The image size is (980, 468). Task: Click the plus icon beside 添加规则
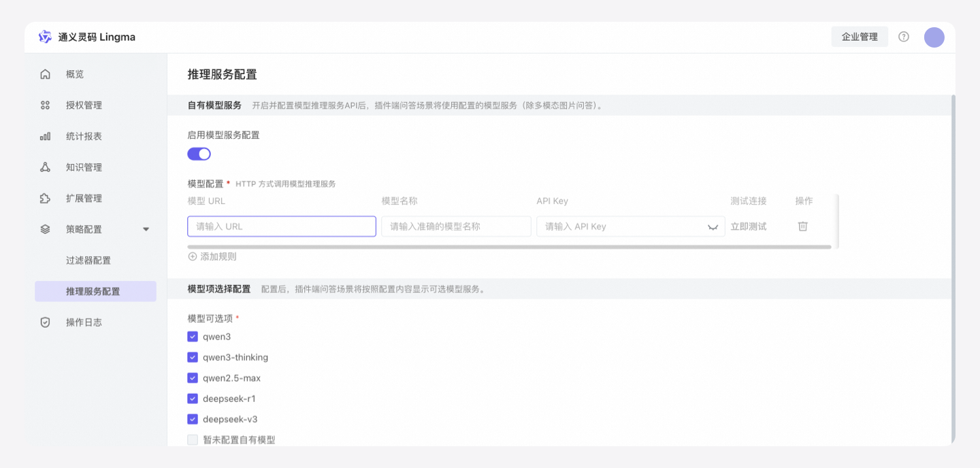click(x=193, y=256)
